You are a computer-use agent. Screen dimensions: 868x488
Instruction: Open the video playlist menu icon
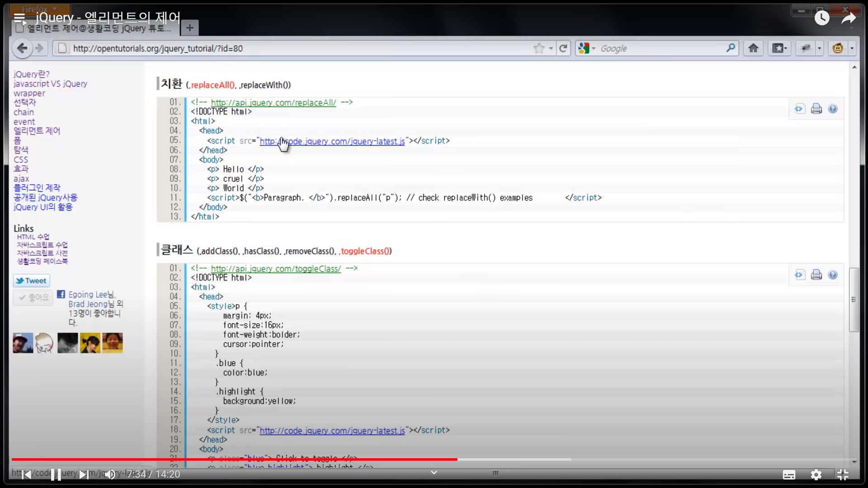(19, 18)
